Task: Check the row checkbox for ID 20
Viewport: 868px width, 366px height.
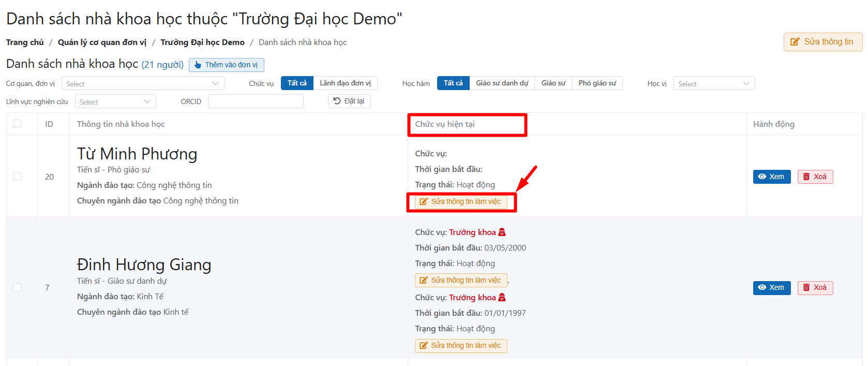Action: pyautogui.click(x=17, y=176)
